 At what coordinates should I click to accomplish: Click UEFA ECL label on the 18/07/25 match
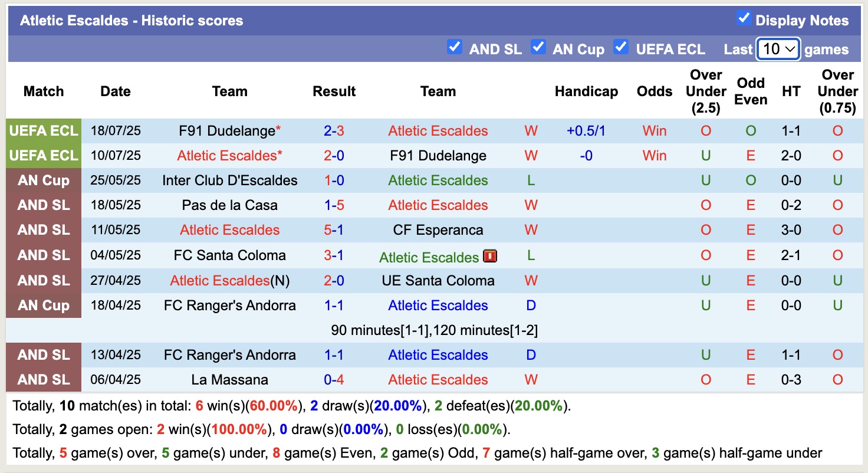pos(44,131)
